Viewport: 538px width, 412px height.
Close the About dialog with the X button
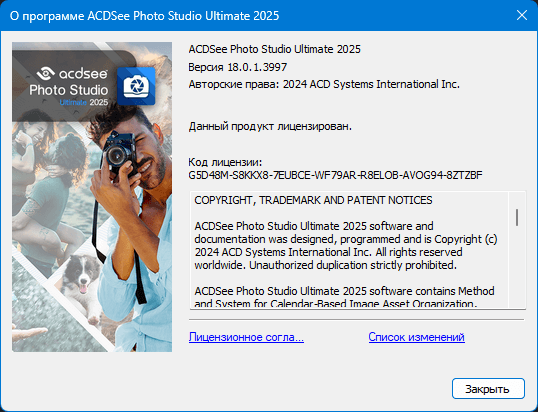click(522, 15)
